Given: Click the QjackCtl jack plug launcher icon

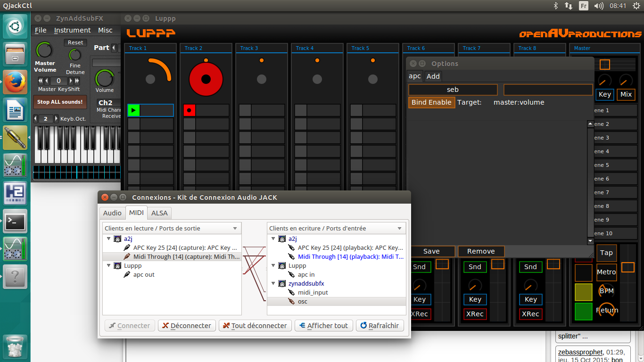Looking at the screenshot, I should coord(15,137).
